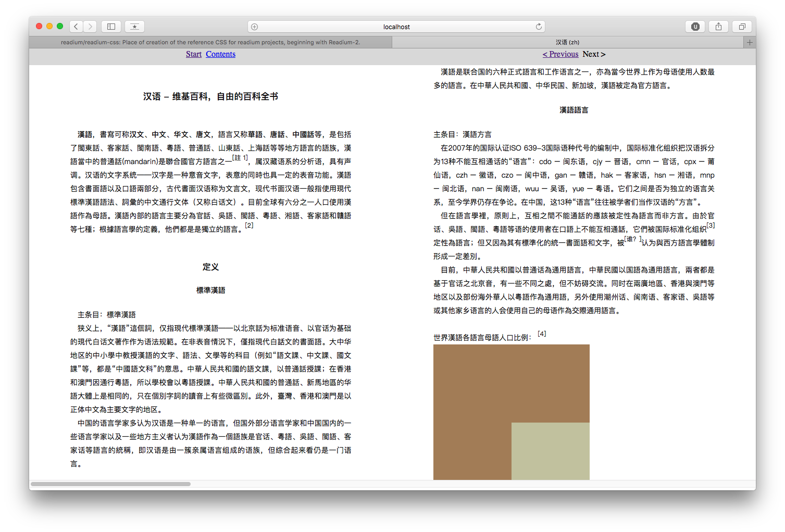Click the horizontal scrollbar thumb

click(110, 484)
